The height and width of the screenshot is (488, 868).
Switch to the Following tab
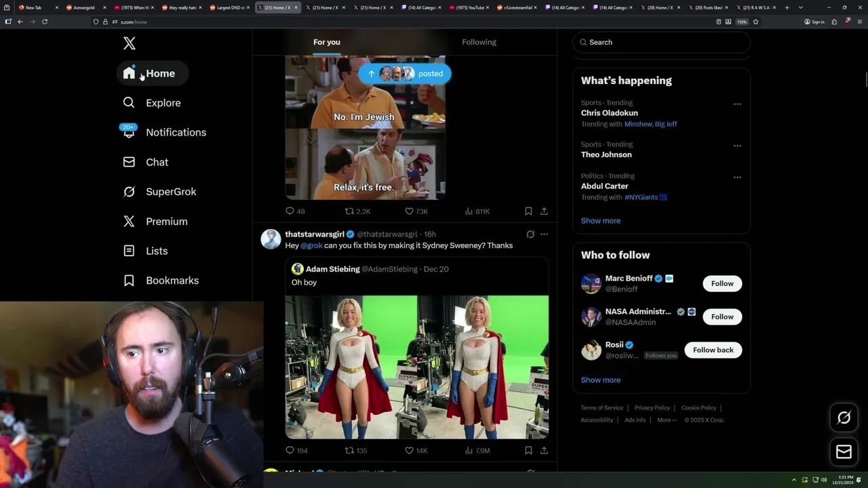tap(479, 42)
